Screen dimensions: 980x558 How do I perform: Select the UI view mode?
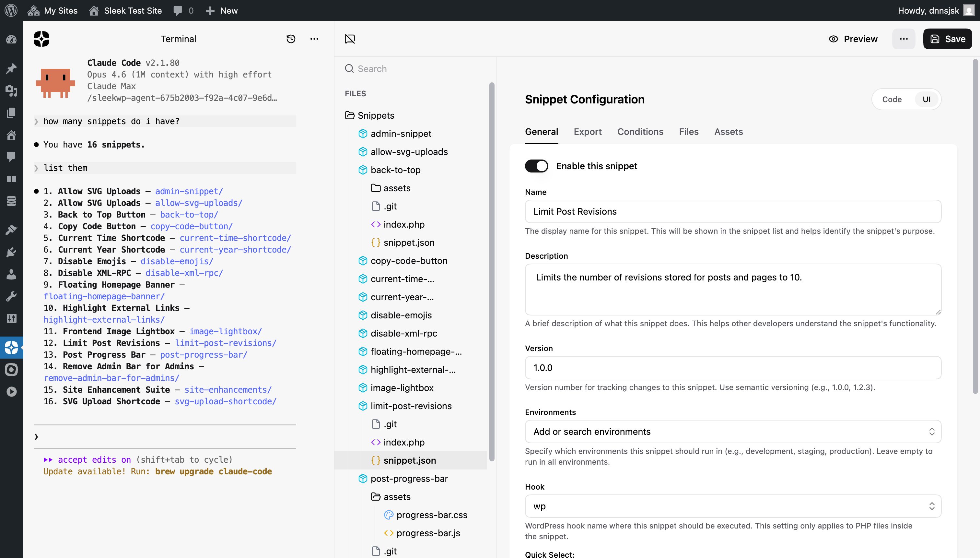(x=926, y=99)
